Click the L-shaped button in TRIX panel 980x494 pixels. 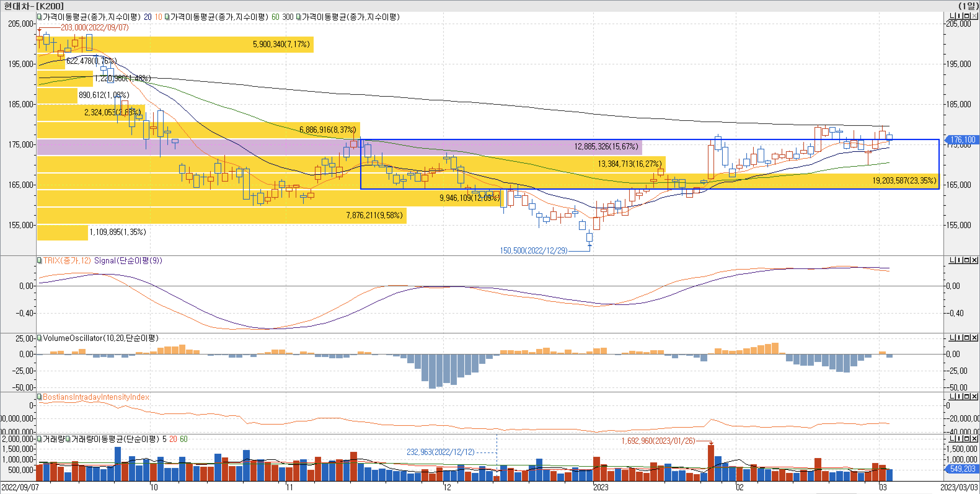click(x=953, y=260)
